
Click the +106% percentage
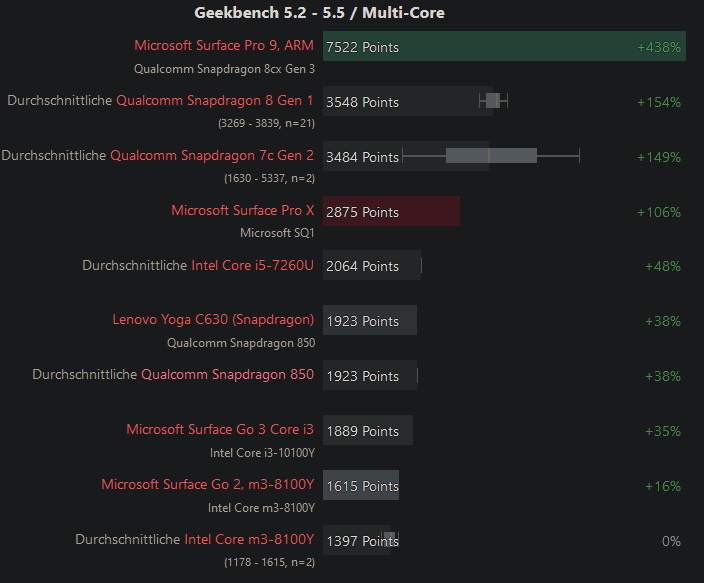click(659, 212)
